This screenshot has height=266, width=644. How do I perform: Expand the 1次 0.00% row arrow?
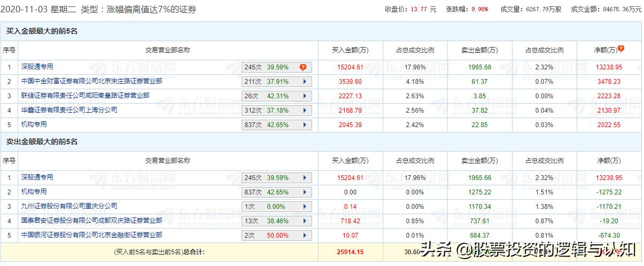pos(305,207)
